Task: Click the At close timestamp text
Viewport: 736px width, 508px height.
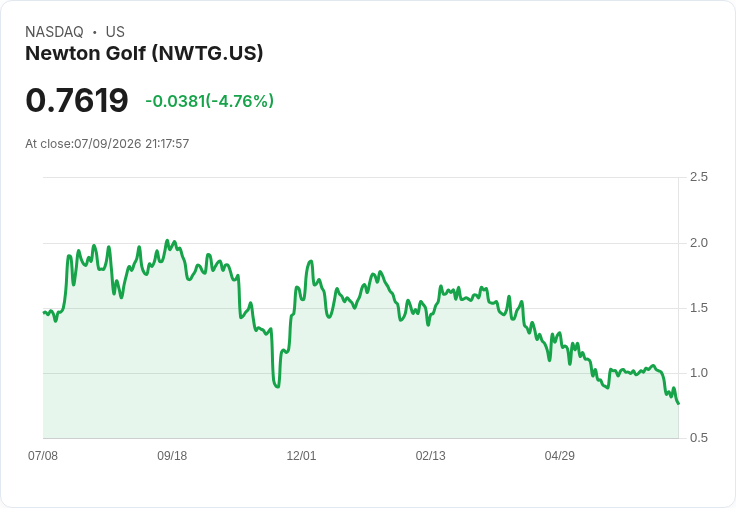Action: click(x=107, y=144)
